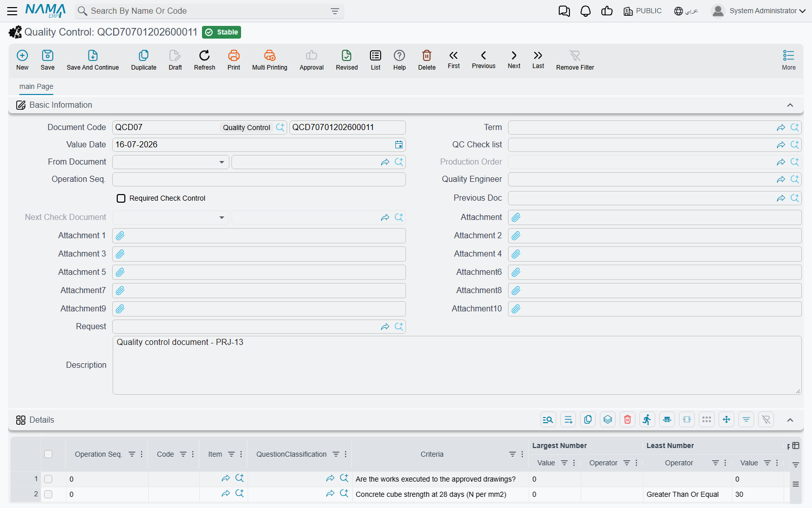This screenshot has height=508, width=812.
Task: Click the search-in-grid icon in Details toolbar
Action: (548, 420)
